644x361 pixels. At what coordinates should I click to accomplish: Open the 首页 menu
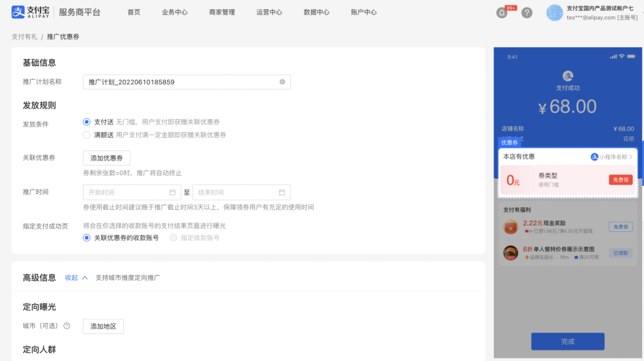pyautogui.click(x=134, y=13)
